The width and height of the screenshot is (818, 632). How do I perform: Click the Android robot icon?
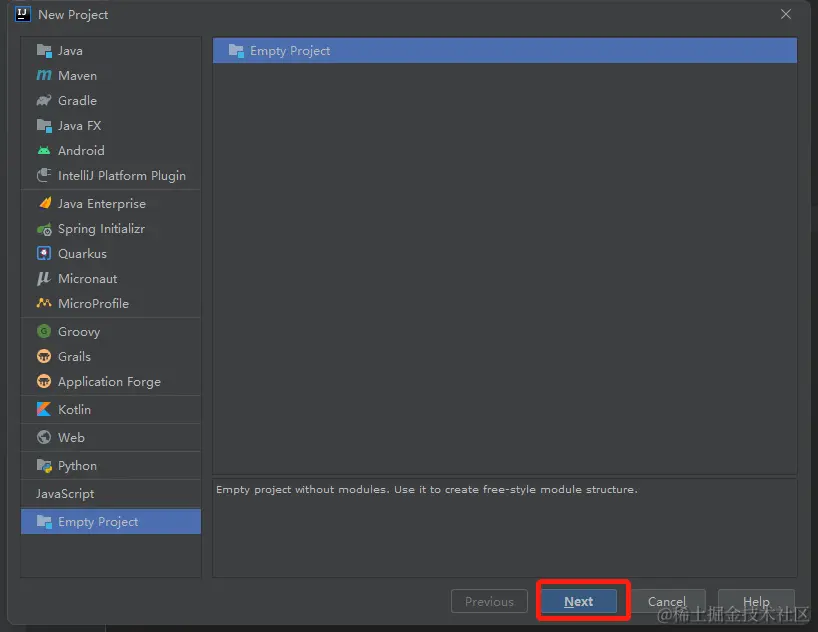[44, 151]
